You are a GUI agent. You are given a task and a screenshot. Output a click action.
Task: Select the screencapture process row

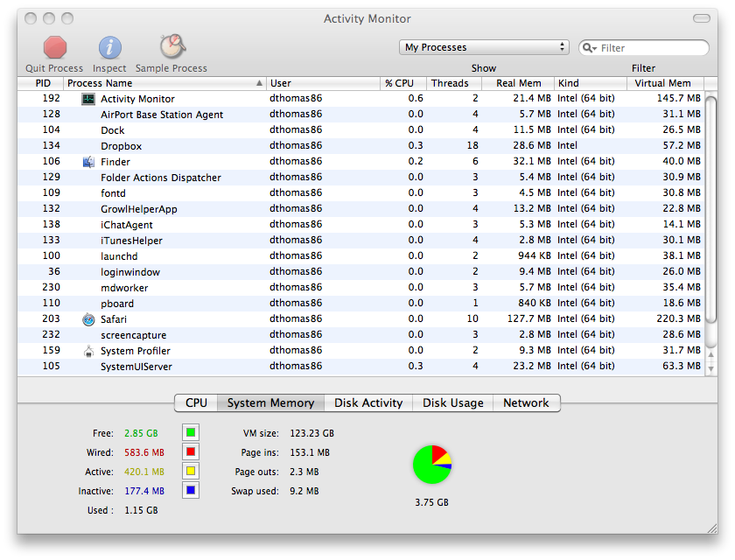coord(360,334)
